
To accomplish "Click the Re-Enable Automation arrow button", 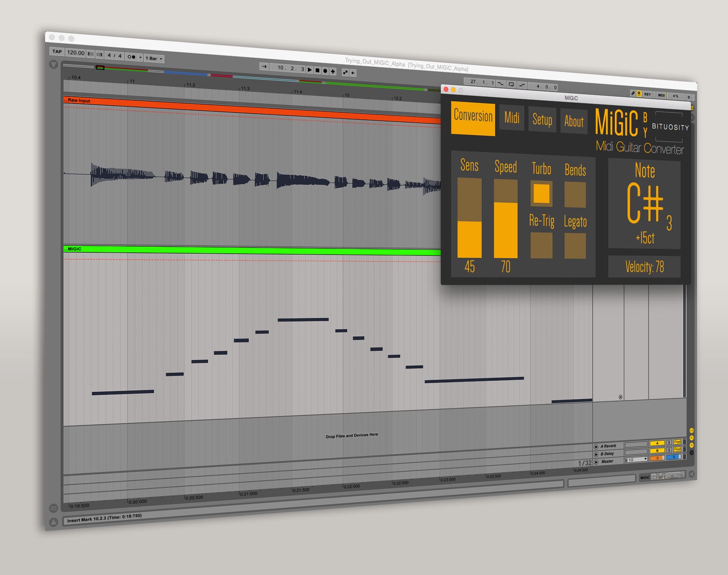I will 353,73.
